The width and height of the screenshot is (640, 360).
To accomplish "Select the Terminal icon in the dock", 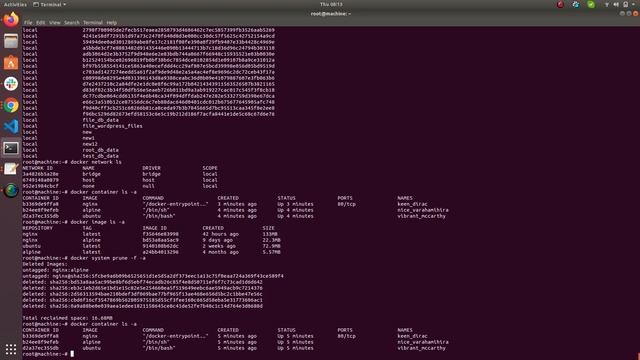I will (11, 148).
